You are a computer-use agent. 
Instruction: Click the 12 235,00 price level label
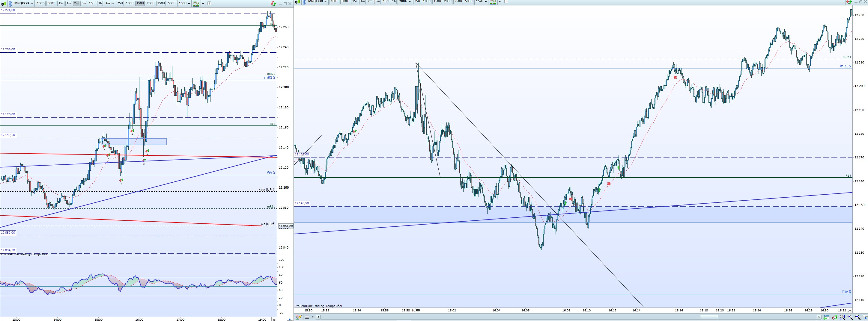tap(8, 49)
